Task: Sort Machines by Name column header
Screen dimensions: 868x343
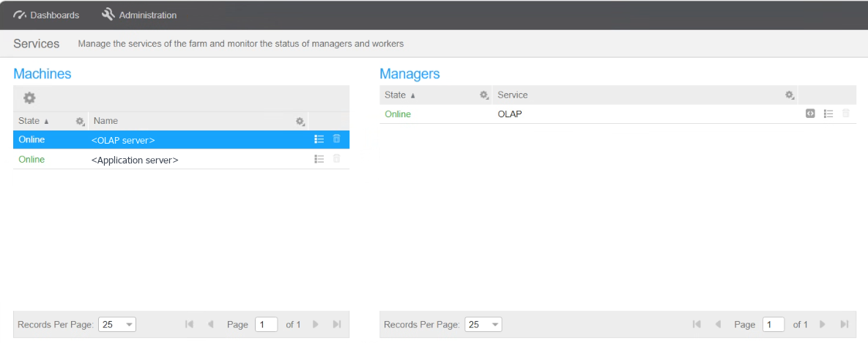Action: pyautogui.click(x=105, y=121)
